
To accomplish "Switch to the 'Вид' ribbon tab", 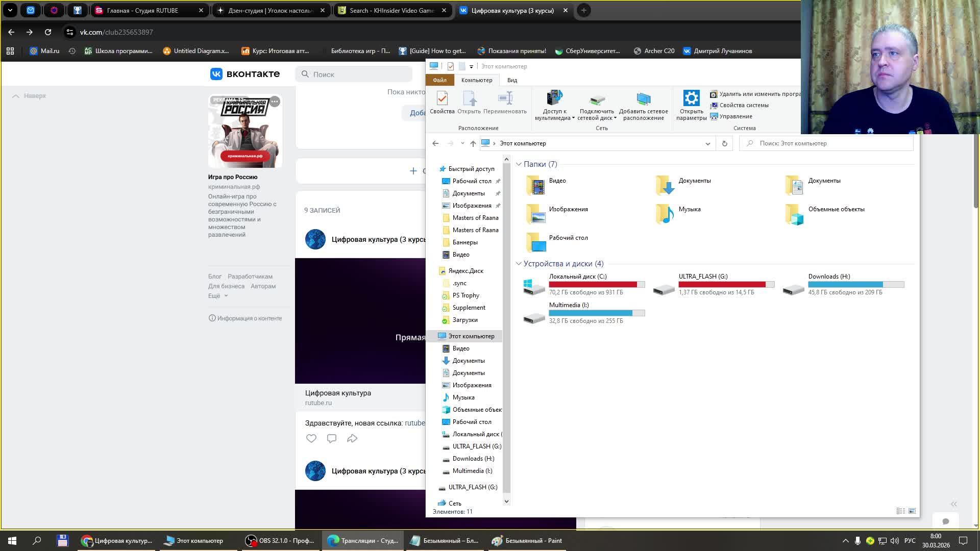I will coord(512,80).
